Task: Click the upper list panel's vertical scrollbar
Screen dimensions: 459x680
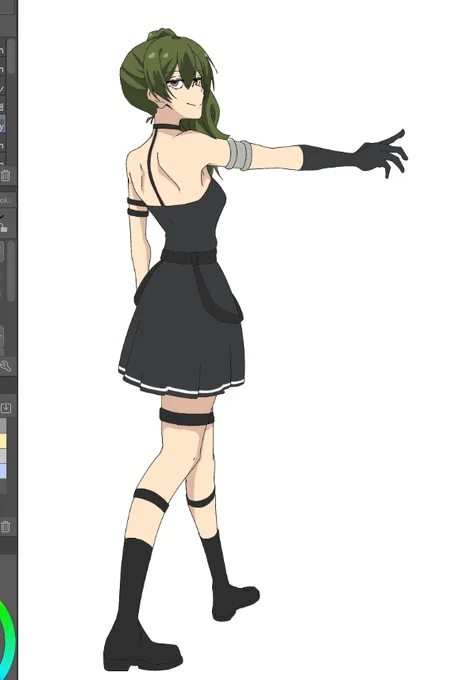Action: pyautogui.click(x=11, y=56)
